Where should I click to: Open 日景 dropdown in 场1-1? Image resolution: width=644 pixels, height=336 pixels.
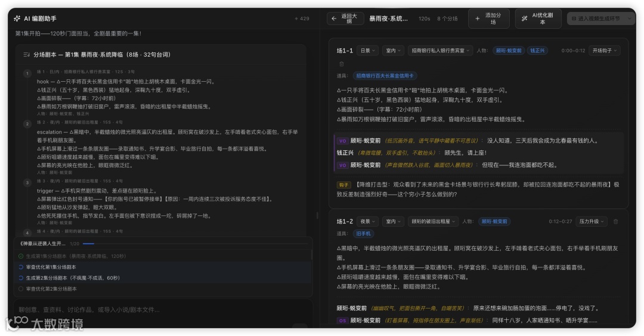coord(367,51)
